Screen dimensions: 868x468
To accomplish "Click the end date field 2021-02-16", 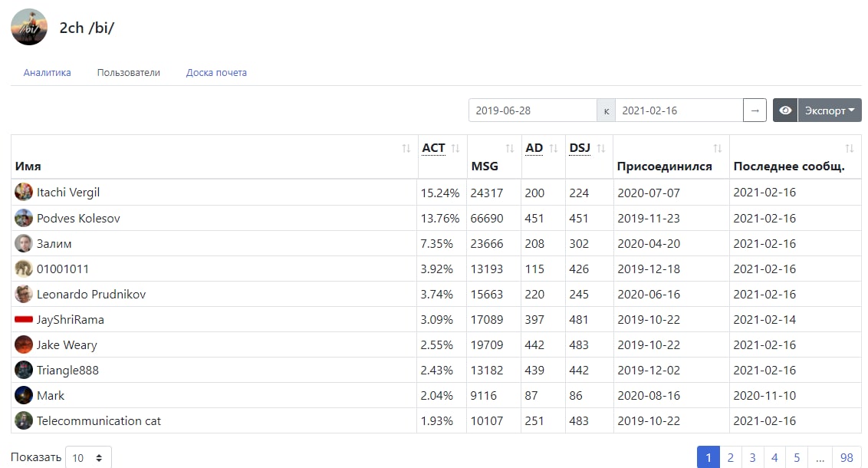I will (679, 110).
